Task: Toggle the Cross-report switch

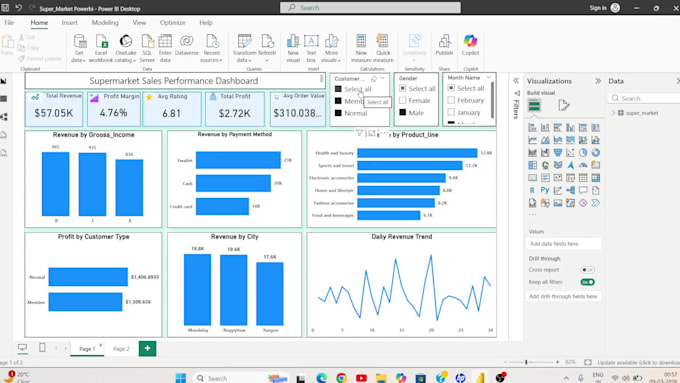Action: click(x=587, y=269)
